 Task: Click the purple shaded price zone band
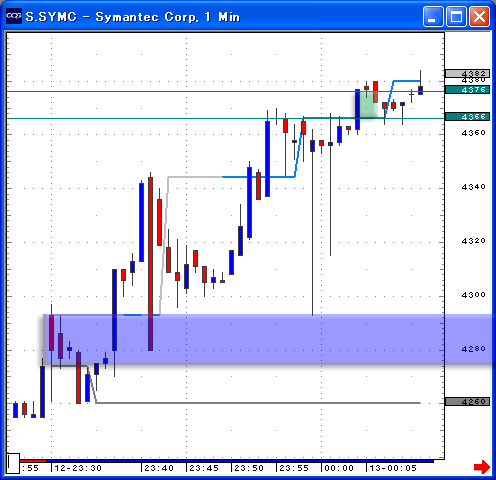point(269,339)
